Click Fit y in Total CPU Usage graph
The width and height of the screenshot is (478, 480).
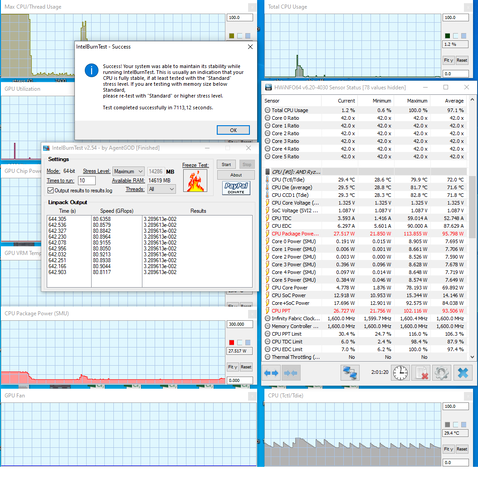click(x=448, y=60)
